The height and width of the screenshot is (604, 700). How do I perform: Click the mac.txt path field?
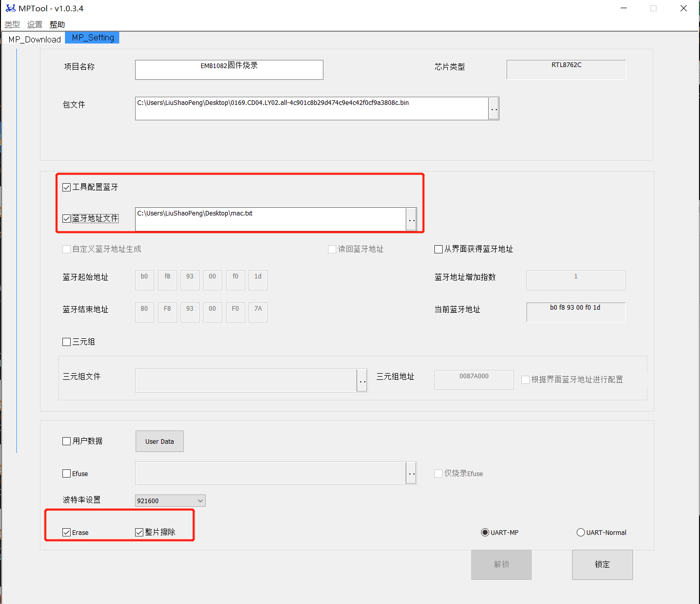click(271, 219)
